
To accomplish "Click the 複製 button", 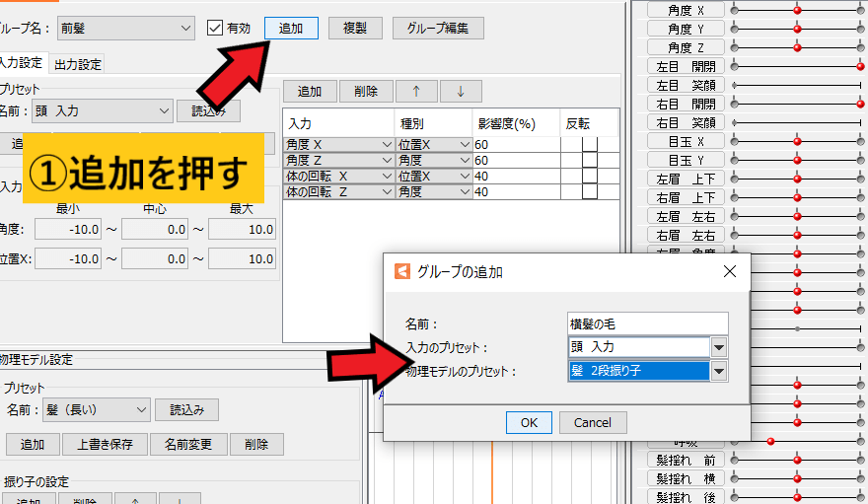I will pos(355,28).
